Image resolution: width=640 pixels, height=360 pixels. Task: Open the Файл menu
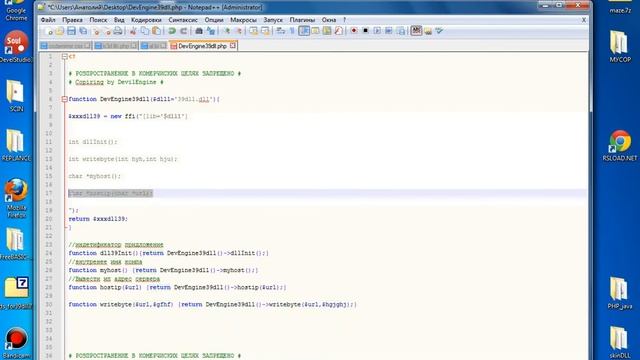[x=48, y=20]
